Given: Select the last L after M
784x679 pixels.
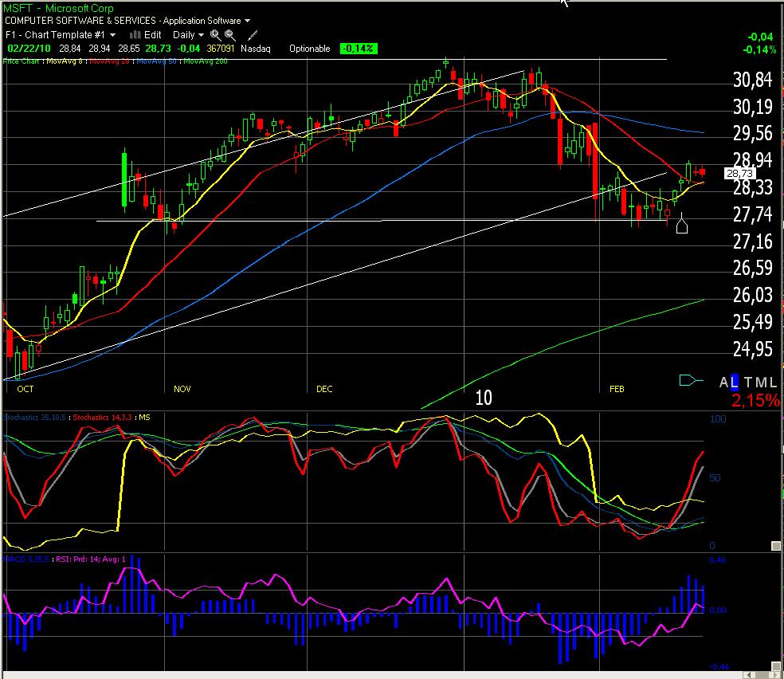Looking at the screenshot, I should pos(773,383).
